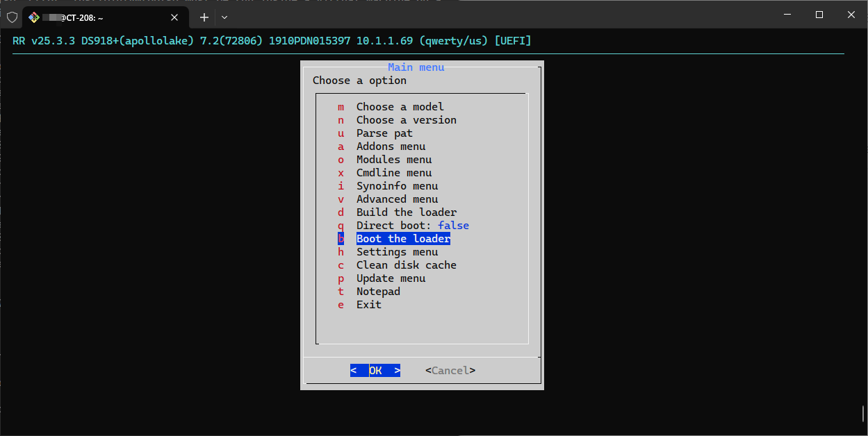Open the Modules menu entry
The width and height of the screenshot is (868, 436).
click(393, 160)
